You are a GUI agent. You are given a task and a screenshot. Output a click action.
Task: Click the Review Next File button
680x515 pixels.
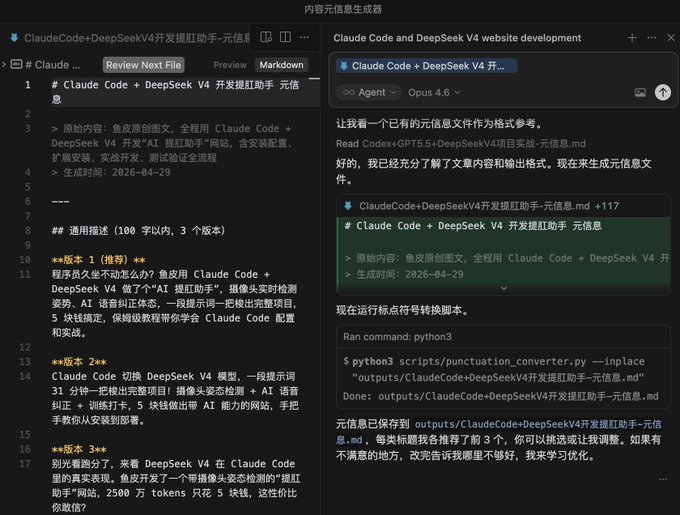[x=144, y=65]
